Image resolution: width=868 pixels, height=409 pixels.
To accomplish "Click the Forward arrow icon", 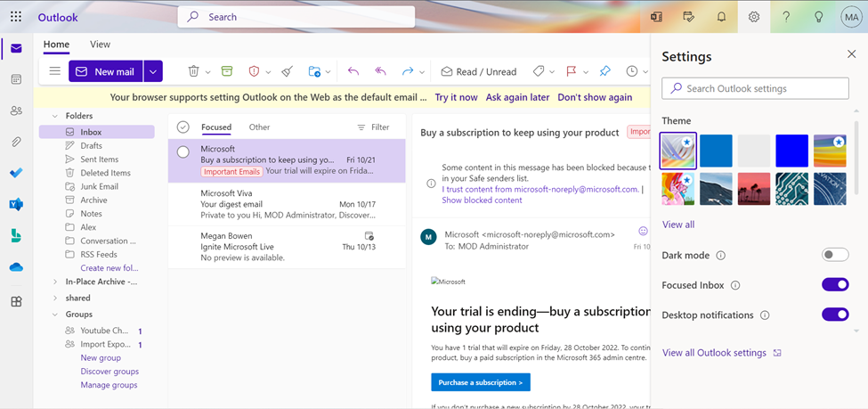I will tap(408, 71).
